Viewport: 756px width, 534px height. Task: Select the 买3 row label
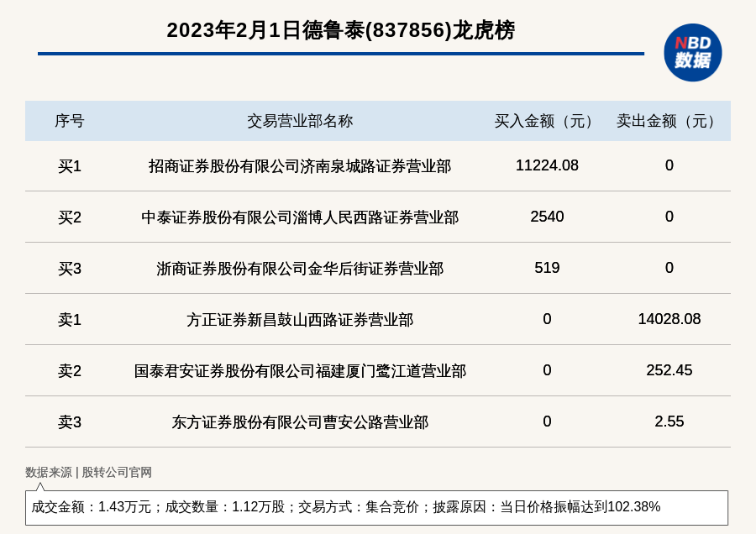[x=70, y=269]
